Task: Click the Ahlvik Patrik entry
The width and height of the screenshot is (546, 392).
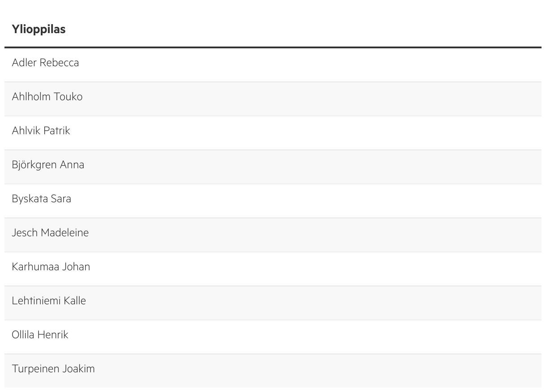Action: (41, 131)
